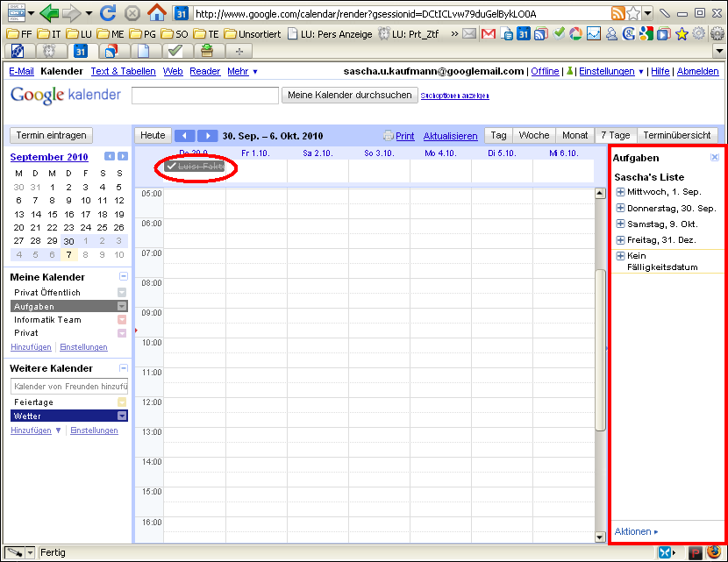This screenshot has width=728, height=562.
Task: Open the Open folder LU bookmark folder
Action: pyautogui.click(x=80, y=34)
